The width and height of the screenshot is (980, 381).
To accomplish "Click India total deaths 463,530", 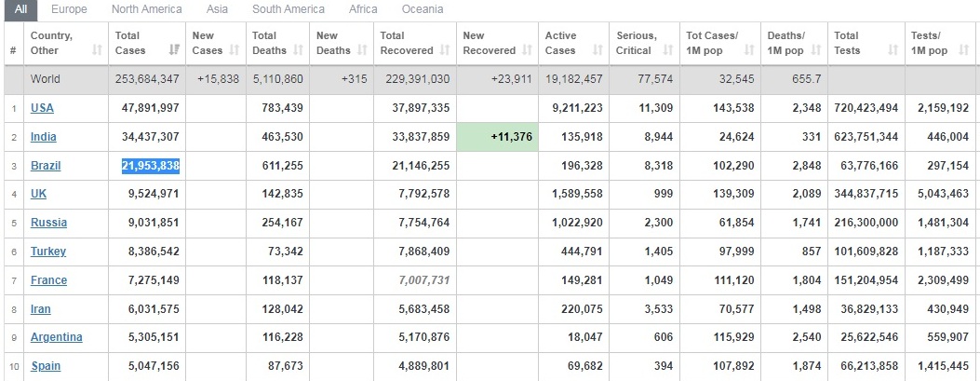I will 285,136.
